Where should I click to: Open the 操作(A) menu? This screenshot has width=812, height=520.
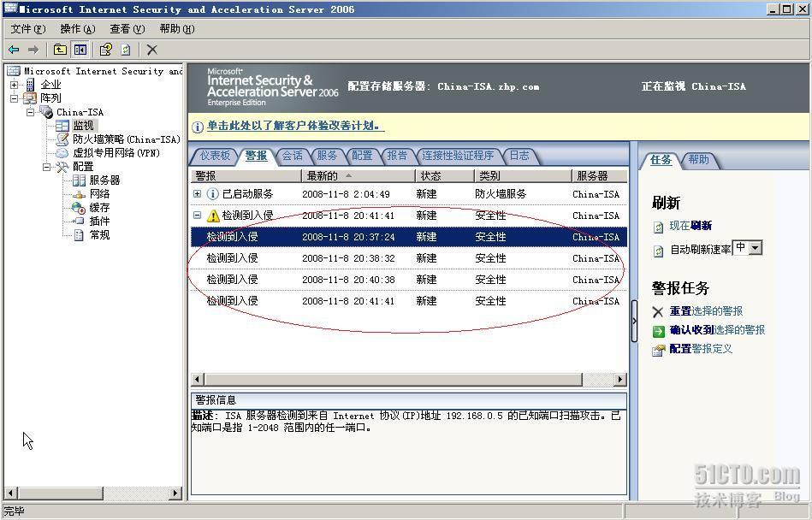pos(78,29)
